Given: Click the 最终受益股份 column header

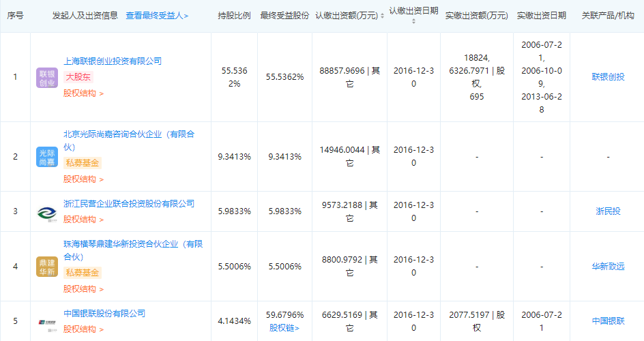Looking at the screenshot, I should 284,16.
